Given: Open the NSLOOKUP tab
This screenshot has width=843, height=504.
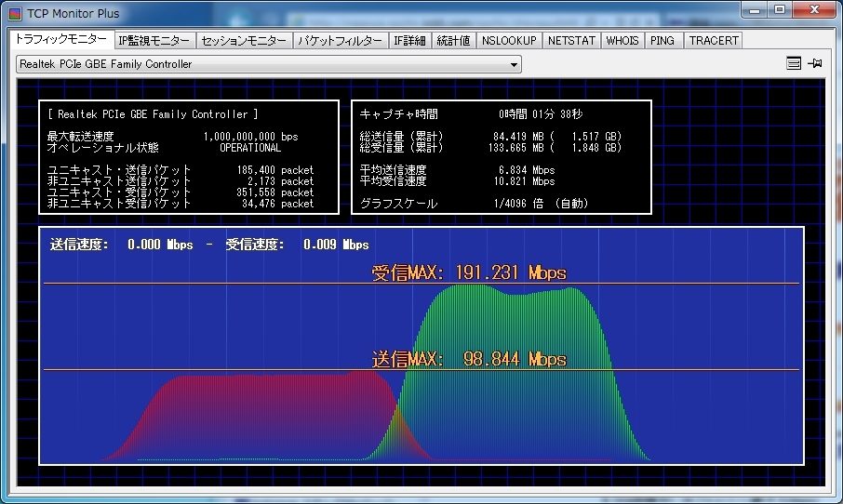Looking at the screenshot, I should (509, 41).
